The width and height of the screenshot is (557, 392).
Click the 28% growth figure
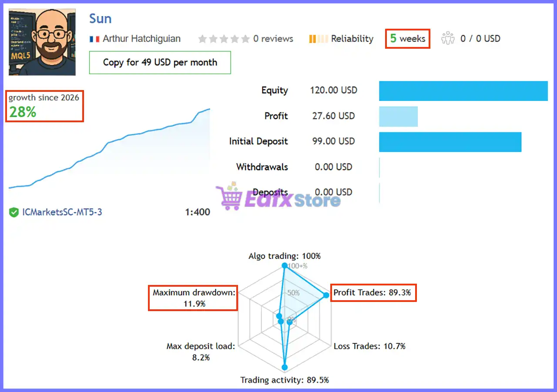pos(23,112)
